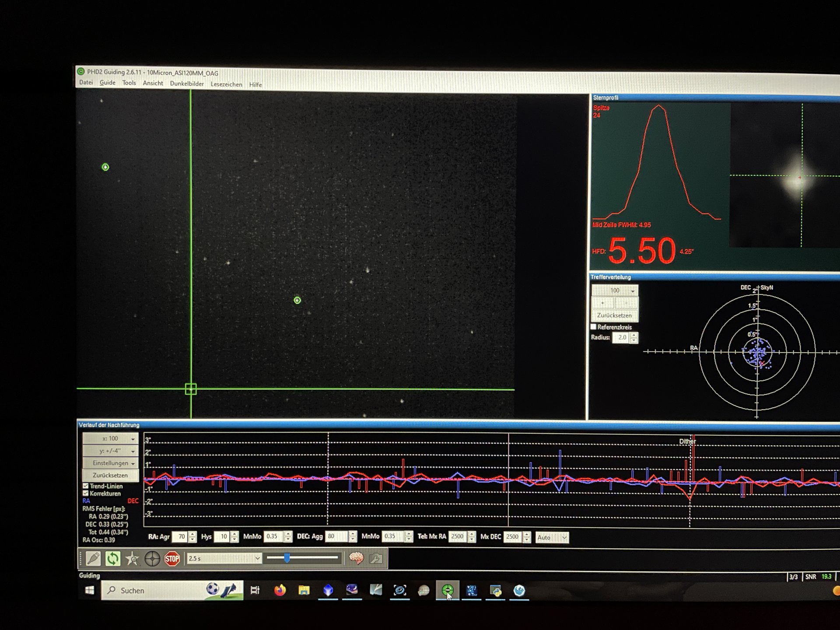840x630 pixels.
Task: Open the Ansicht menu
Action: point(153,83)
